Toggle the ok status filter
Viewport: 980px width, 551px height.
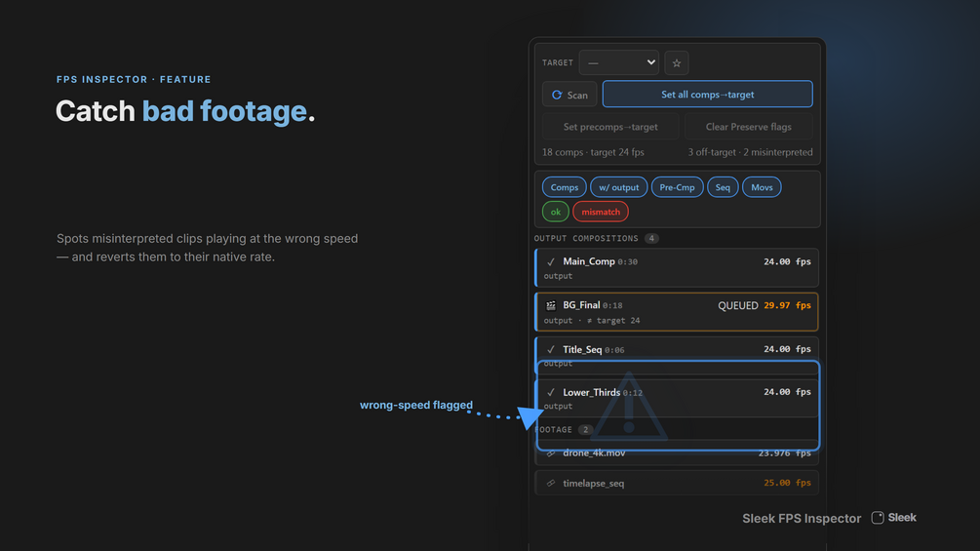pyautogui.click(x=556, y=212)
